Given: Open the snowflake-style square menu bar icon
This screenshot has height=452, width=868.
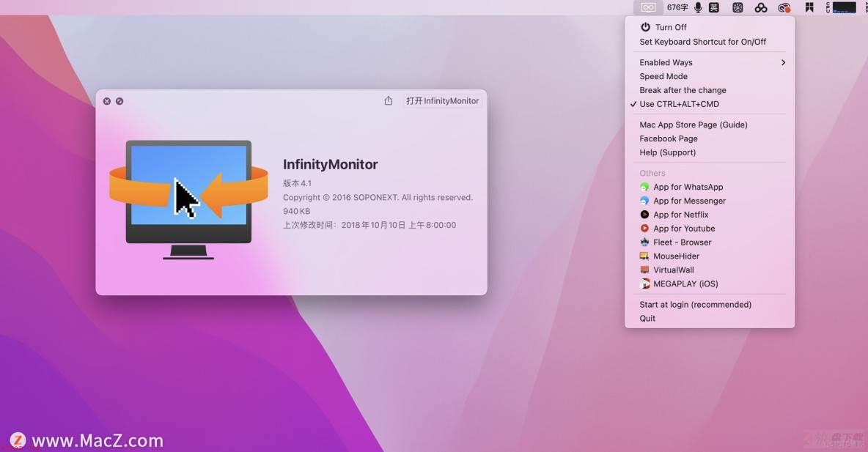Looking at the screenshot, I should 738,7.
